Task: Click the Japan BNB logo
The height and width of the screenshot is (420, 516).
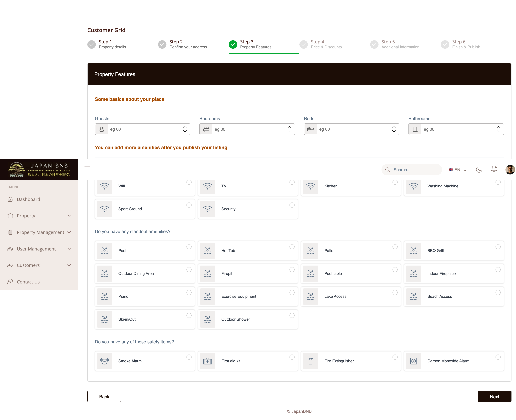Action: (x=39, y=169)
